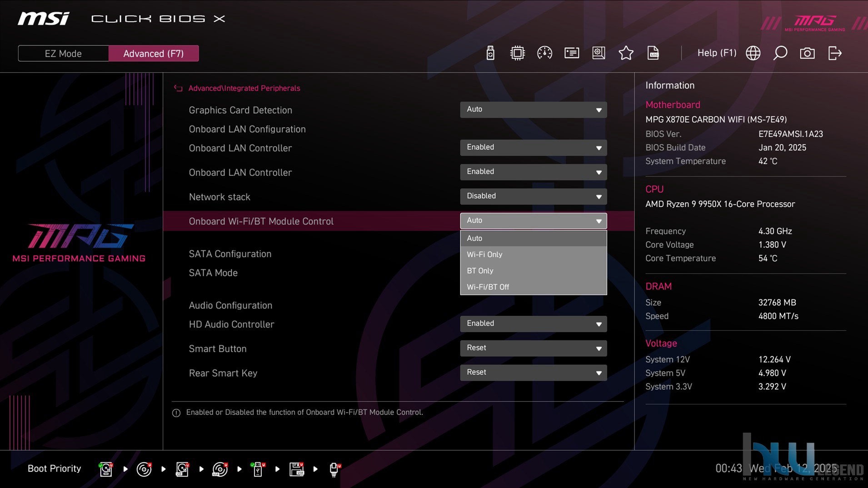The image size is (868, 488).
Task: Take a screenshot with camera icon
Action: (x=807, y=53)
